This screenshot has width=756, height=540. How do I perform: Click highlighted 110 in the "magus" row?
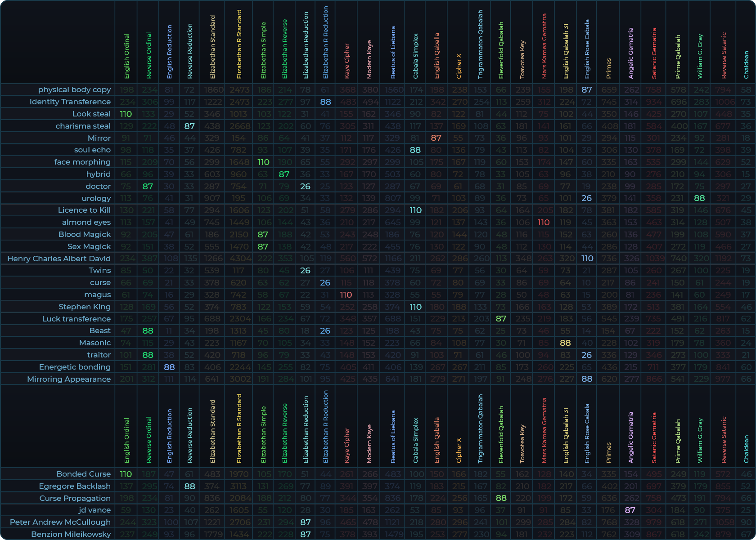tap(346, 295)
